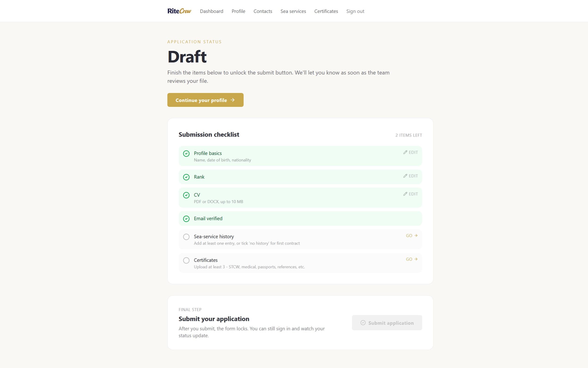The image size is (588, 368).
Task: Open the Dashboard nav item
Action: 211,11
